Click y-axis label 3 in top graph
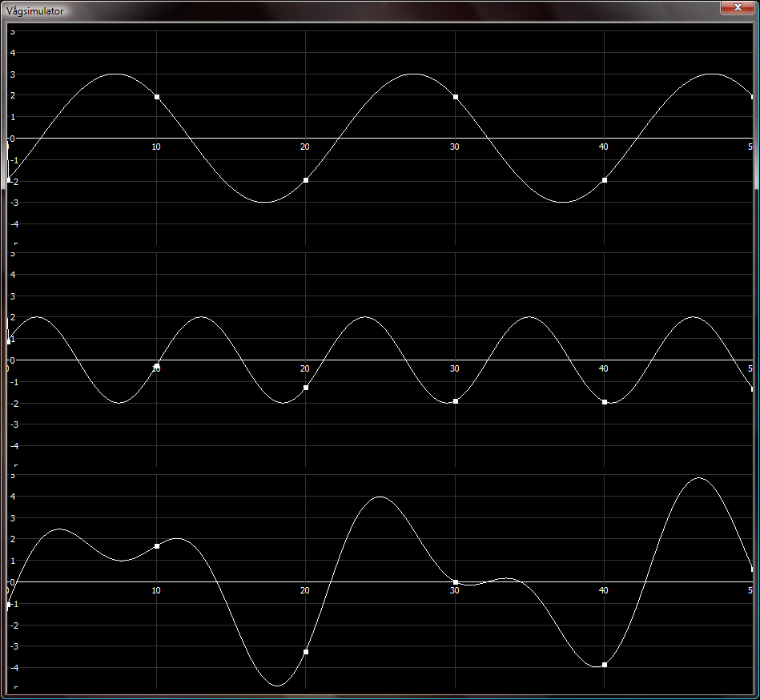The width and height of the screenshot is (760, 700). (13, 74)
